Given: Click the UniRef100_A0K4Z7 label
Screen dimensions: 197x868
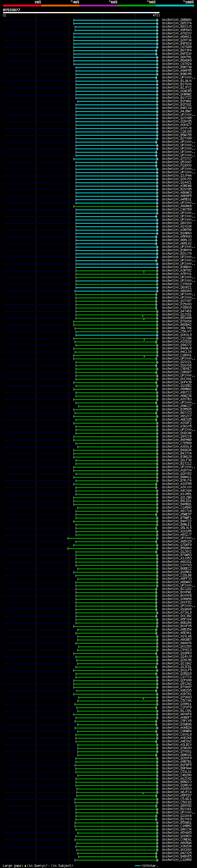Looking at the screenshot, I should [x=176, y=125].
